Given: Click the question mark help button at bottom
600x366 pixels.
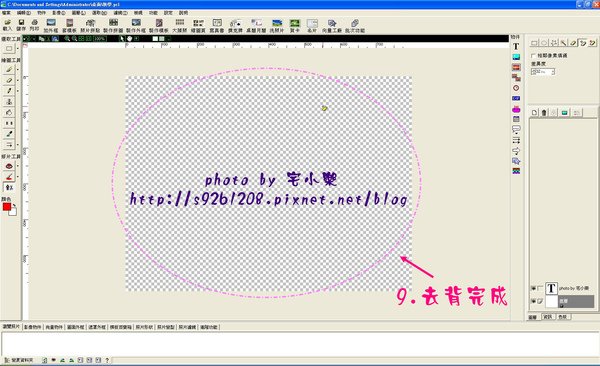Looking at the screenshot, I should [107, 360].
